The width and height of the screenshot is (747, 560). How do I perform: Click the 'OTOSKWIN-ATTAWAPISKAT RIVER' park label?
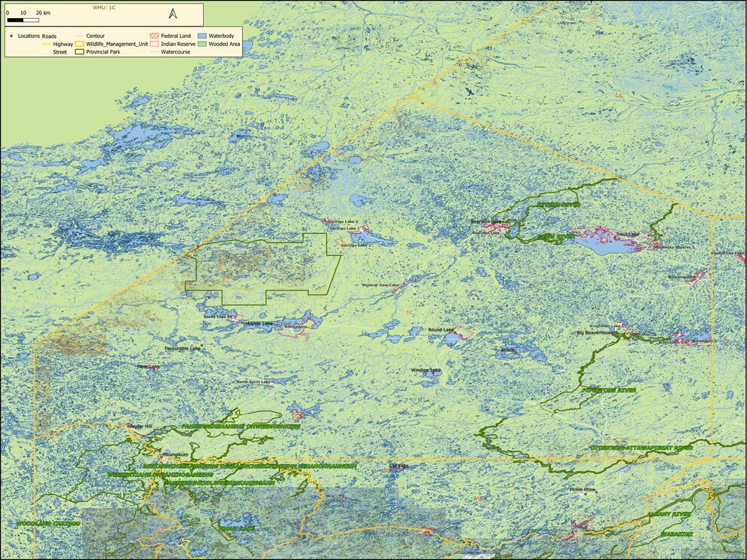(641, 448)
